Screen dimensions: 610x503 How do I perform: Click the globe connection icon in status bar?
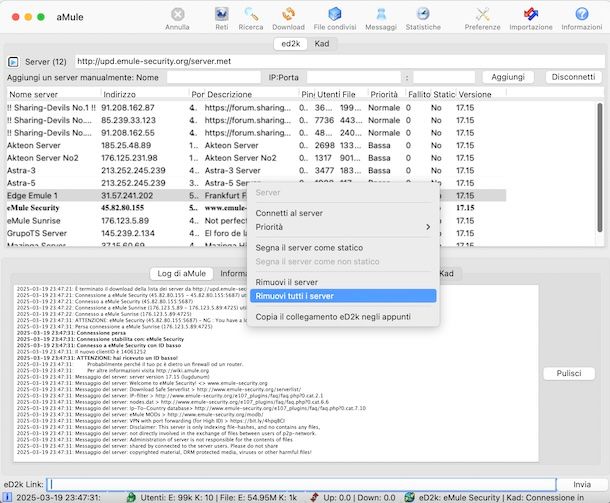point(409,497)
